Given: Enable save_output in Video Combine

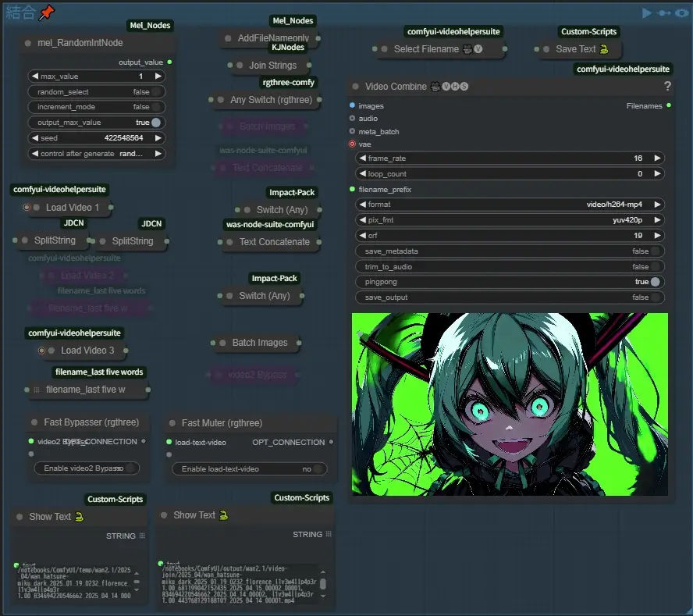Looking at the screenshot, I should point(510,297).
